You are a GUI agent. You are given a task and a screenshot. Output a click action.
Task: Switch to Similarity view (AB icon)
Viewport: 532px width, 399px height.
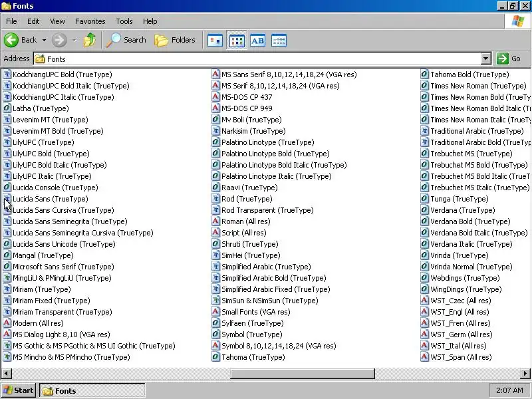pos(257,41)
